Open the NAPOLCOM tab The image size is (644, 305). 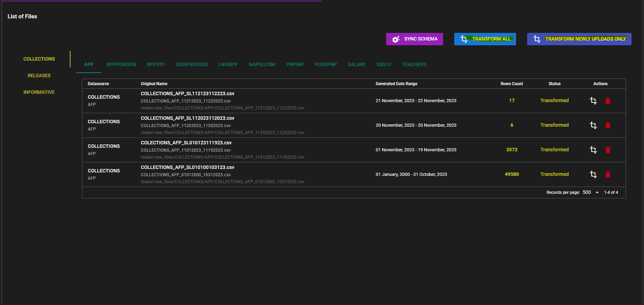tap(262, 65)
